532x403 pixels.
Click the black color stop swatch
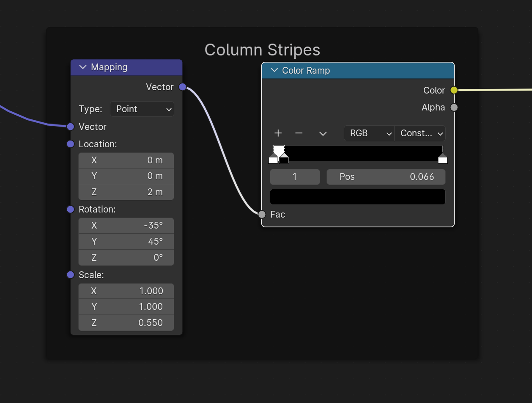(357, 197)
